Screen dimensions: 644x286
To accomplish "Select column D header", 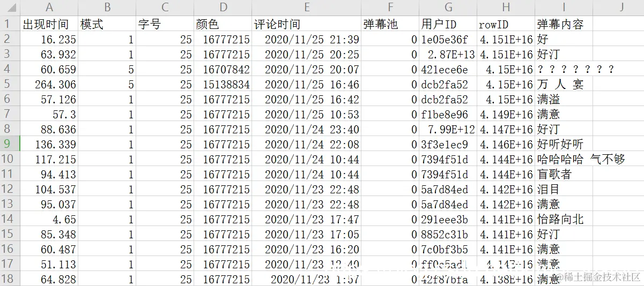I will coord(223,7).
